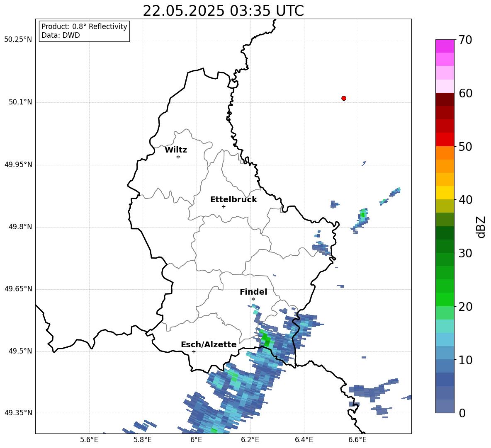Click the 6.2°E longitude label
491x448 pixels.
[250, 440]
